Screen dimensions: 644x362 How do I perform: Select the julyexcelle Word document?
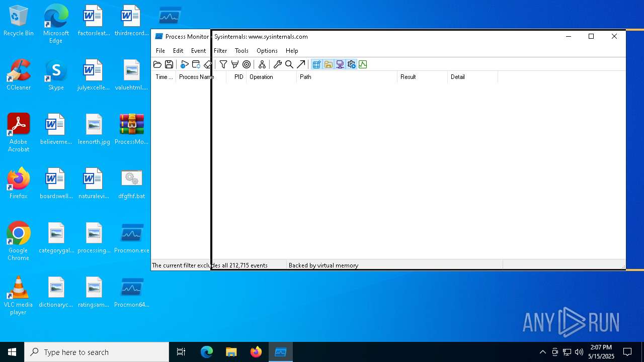[x=94, y=75]
